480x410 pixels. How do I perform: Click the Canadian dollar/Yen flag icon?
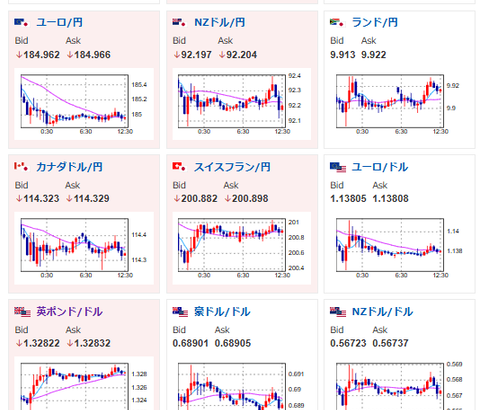(x=21, y=167)
